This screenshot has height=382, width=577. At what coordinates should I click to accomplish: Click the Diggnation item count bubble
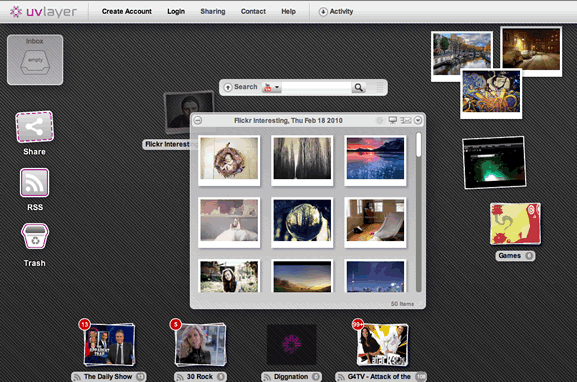coord(316,377)
